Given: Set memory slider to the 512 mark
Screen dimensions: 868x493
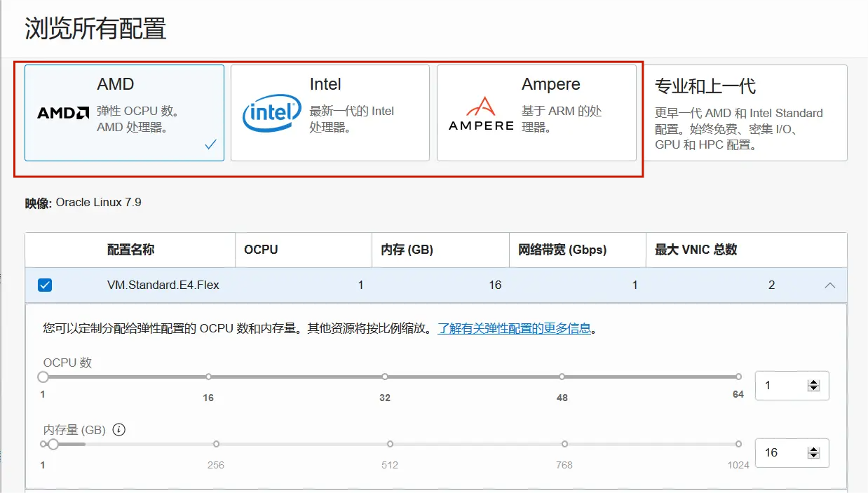Looking at the screenshot, I should pyautogui.click(x=390, y=444).
